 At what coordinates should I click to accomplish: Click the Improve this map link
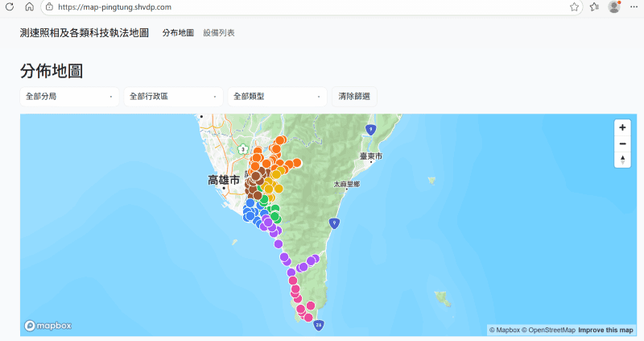click(607, 330)
